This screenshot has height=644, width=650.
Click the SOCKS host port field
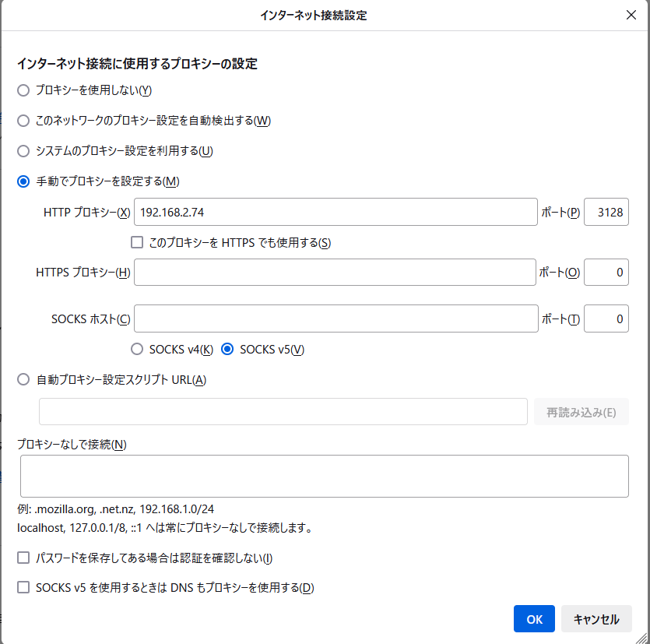(606, 318)
